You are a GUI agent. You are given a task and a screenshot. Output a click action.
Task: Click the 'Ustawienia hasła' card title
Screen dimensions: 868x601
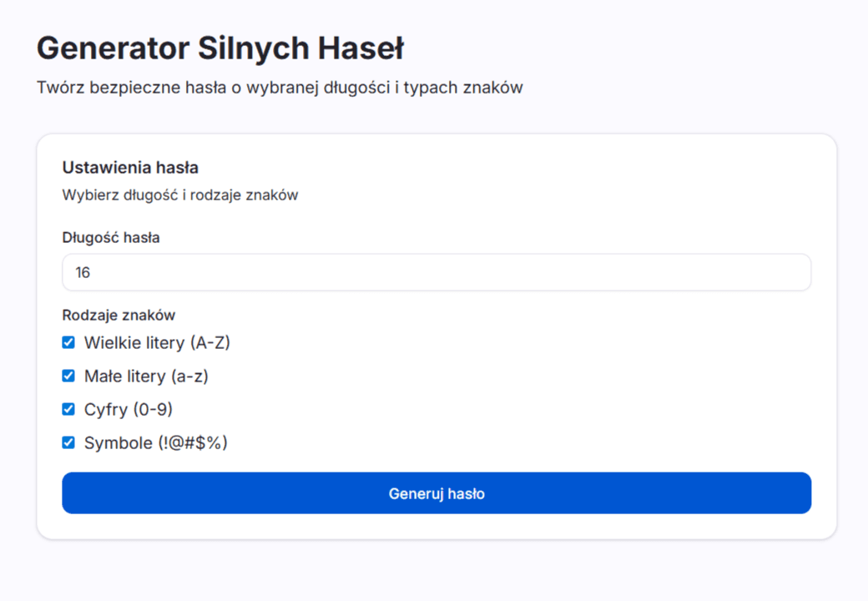tap(130, 167)
